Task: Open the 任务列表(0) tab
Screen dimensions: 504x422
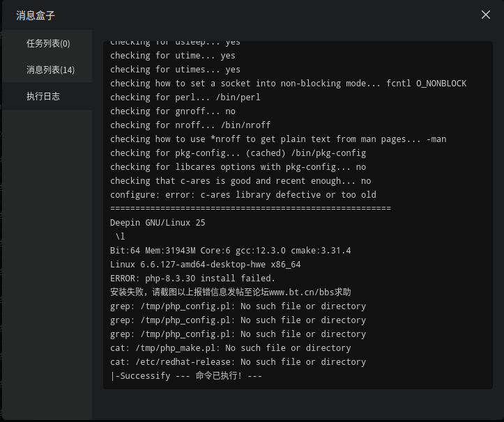Action: (x=47, y=43)
